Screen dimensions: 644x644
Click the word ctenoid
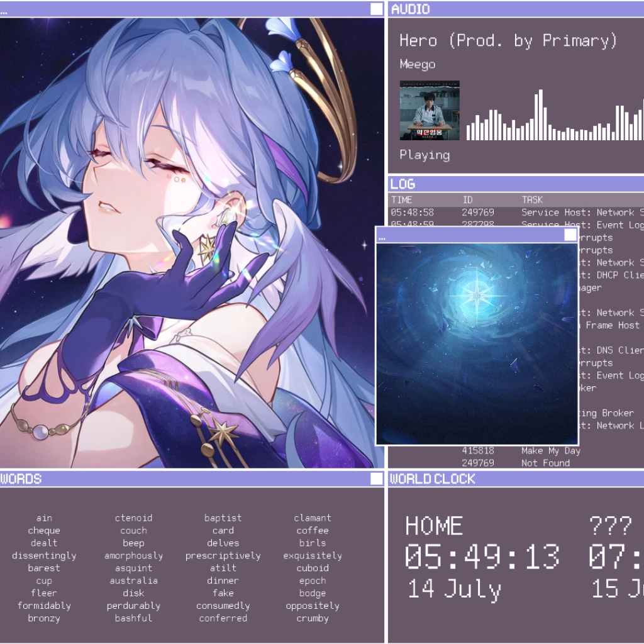click(133, 518)
